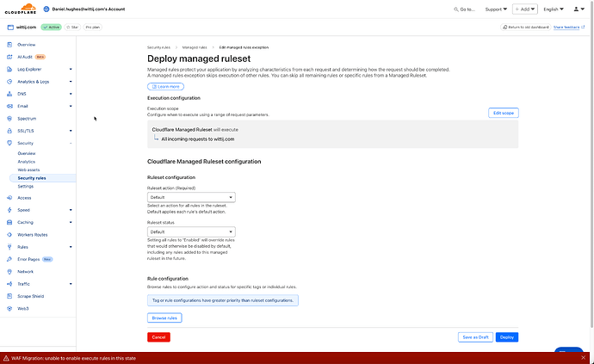Viewport: 594px width, 364px height.
Task: Star the wittij.com site
Action: (72, 28)
